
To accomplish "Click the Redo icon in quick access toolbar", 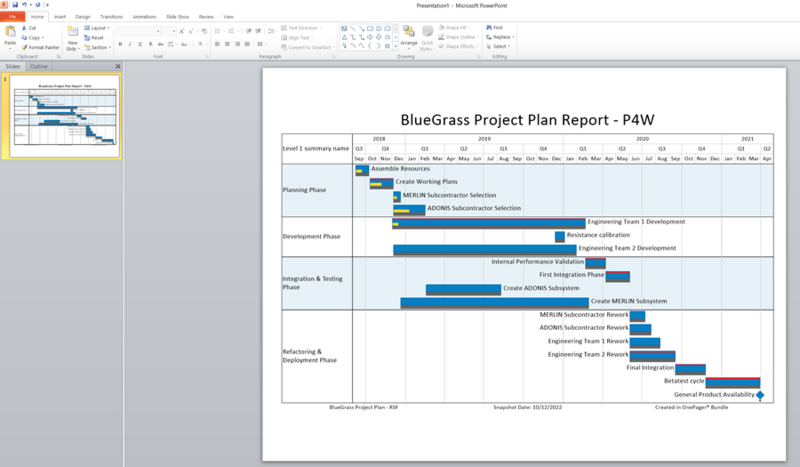I will 37,5.
